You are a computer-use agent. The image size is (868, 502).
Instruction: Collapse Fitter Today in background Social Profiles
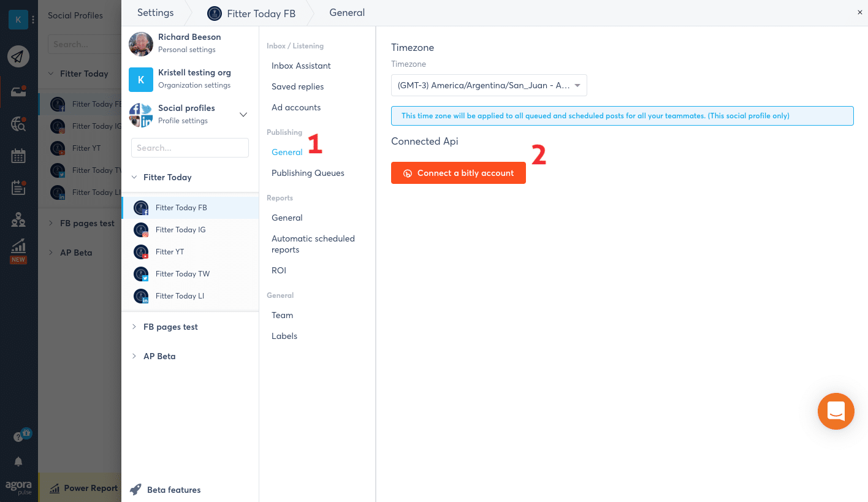[x=51, y=74]
